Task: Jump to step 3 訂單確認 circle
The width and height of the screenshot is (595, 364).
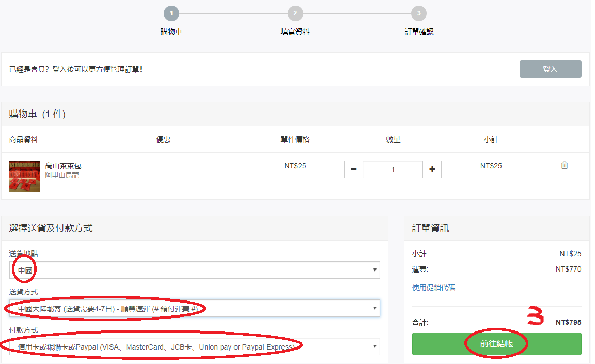Action: tap(419, 13)
